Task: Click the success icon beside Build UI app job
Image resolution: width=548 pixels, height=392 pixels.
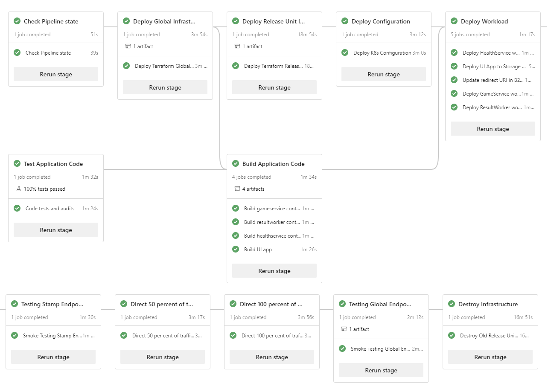Action: tap(236, 249)
